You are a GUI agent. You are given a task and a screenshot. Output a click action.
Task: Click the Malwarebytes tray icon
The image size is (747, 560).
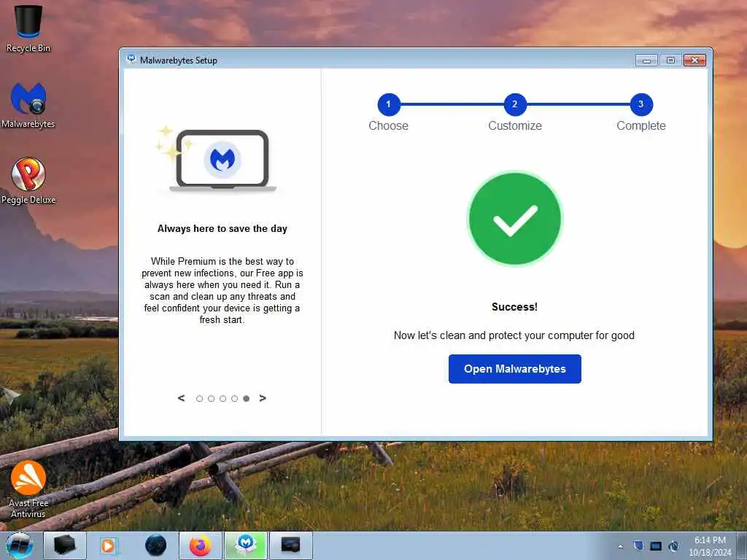673,546
